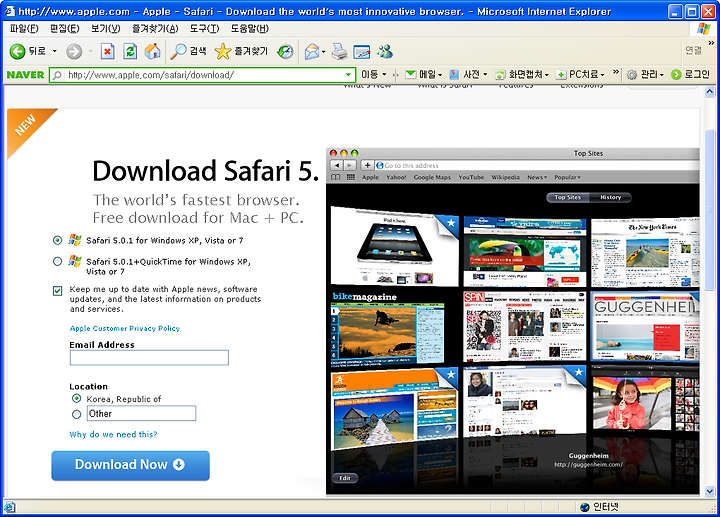Open the 파일(F) menu
Viewport: 720px width, 517px height.
pos(24,28)
